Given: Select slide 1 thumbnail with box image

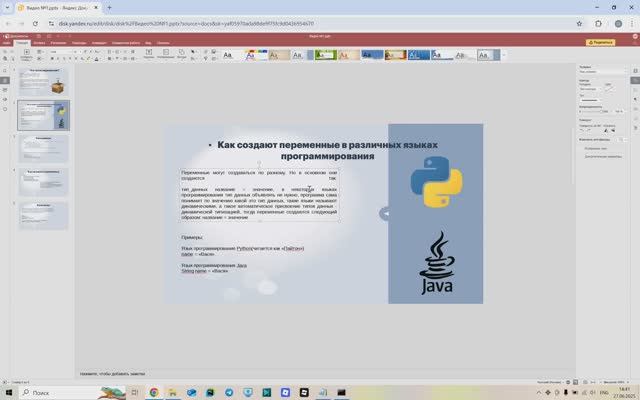Looking at the screenshot, I should [x=43, y=82].
